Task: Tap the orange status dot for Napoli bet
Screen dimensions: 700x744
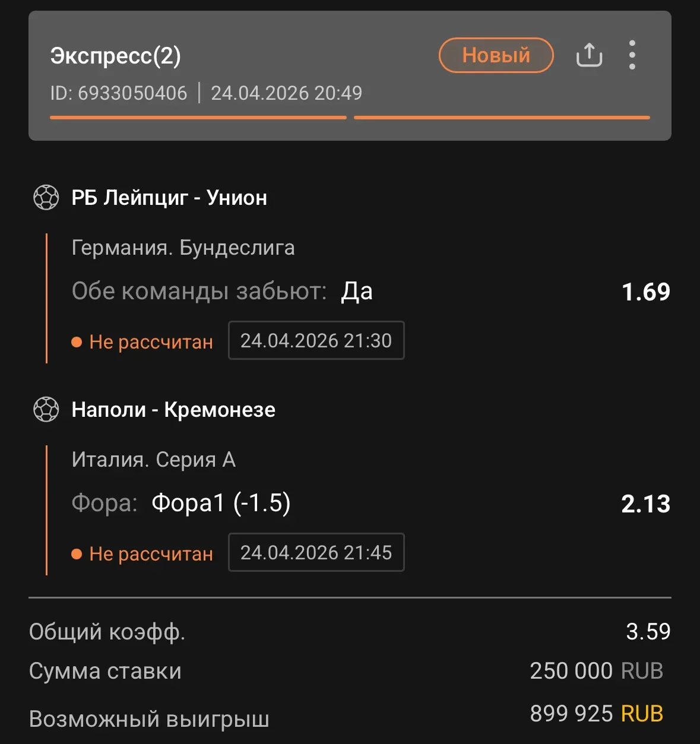Action: point(77,554)
